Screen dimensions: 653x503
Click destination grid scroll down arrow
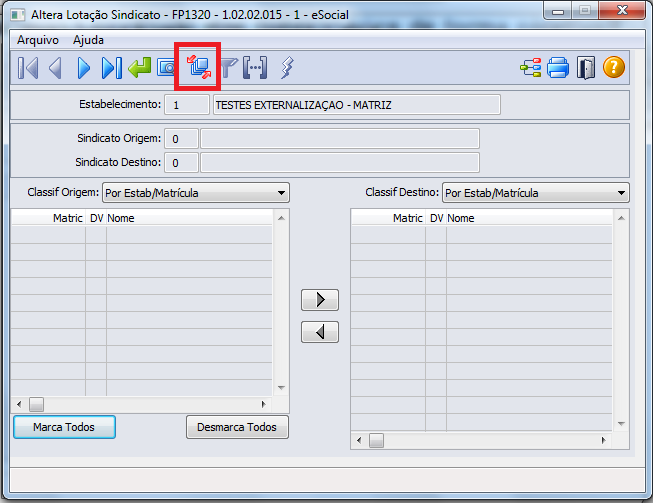[x=621, y=423]
